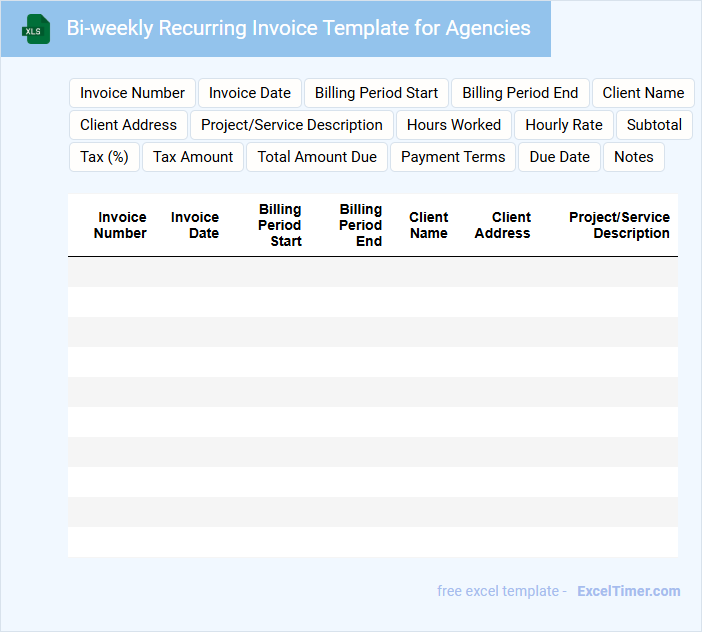Click the Invoice Date tag
702x632 pixels.
tap(250, 93)
